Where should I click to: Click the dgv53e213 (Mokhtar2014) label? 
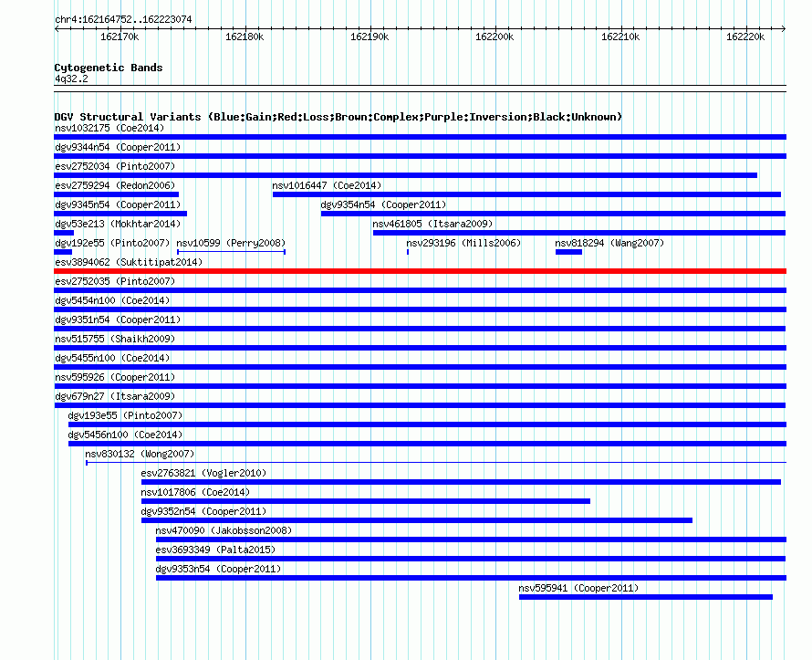pyautogui.click(x=118, y=224)
